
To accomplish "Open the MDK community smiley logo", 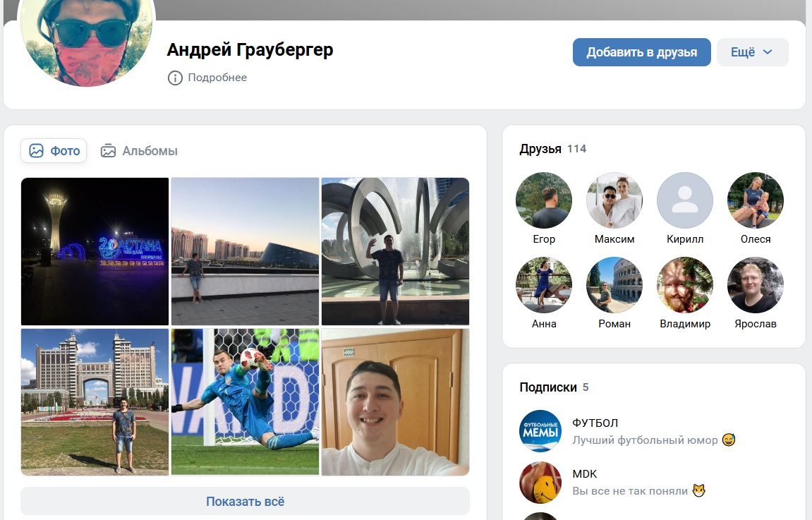I will pyautogui.click(x=540, y=482).
